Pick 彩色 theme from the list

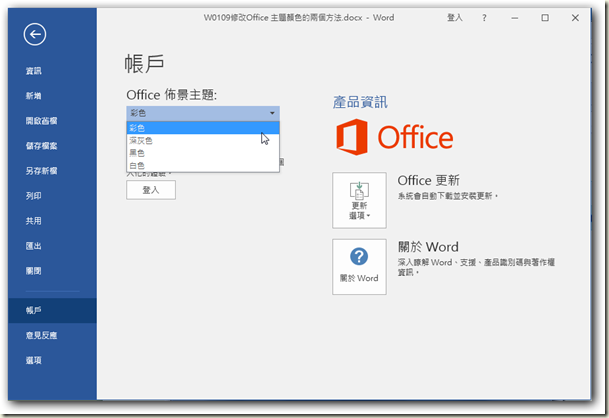(x=203, y=128)
